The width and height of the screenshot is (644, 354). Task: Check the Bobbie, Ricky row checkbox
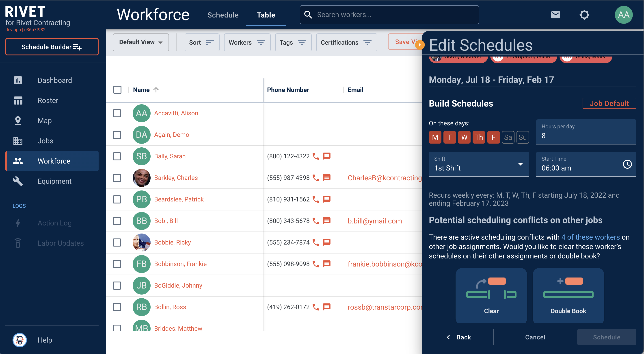(x=117, y=242)
